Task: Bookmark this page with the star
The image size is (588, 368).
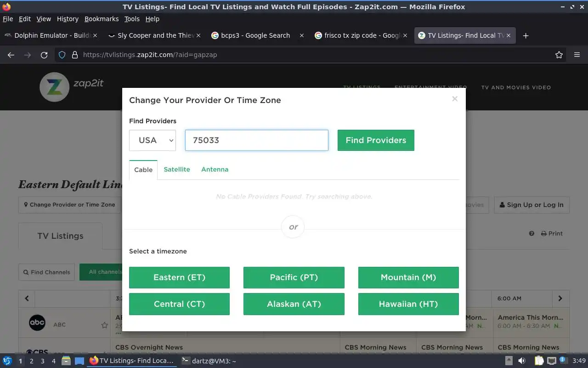Action: (x=559, y=55)
